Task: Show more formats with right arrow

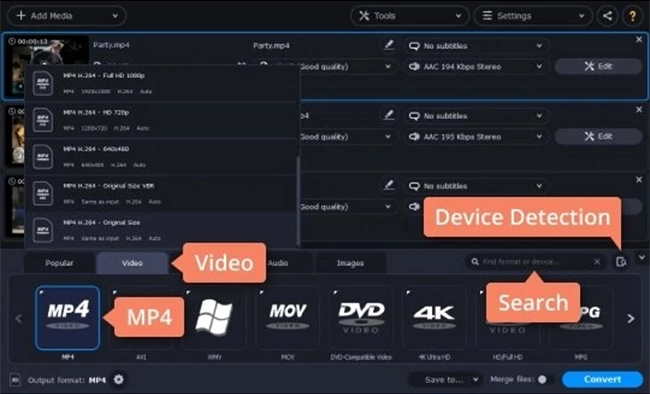Action: (x=631, y=319)
